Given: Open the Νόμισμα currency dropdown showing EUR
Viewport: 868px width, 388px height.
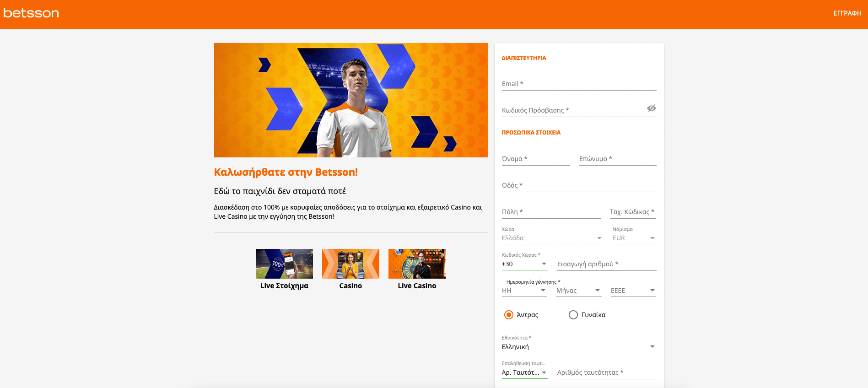Looking at the screenshot, I should [x=634, y=238].
